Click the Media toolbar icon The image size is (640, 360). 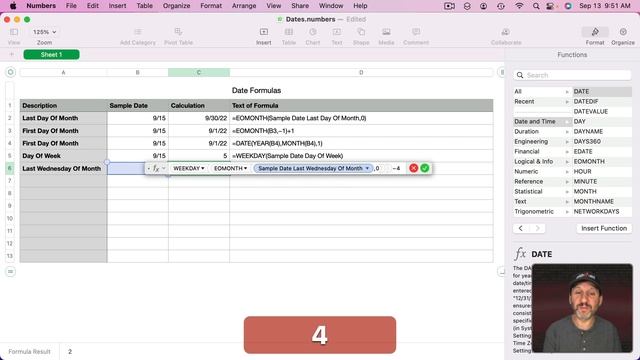pyautogui.click(x=386, y=32)
